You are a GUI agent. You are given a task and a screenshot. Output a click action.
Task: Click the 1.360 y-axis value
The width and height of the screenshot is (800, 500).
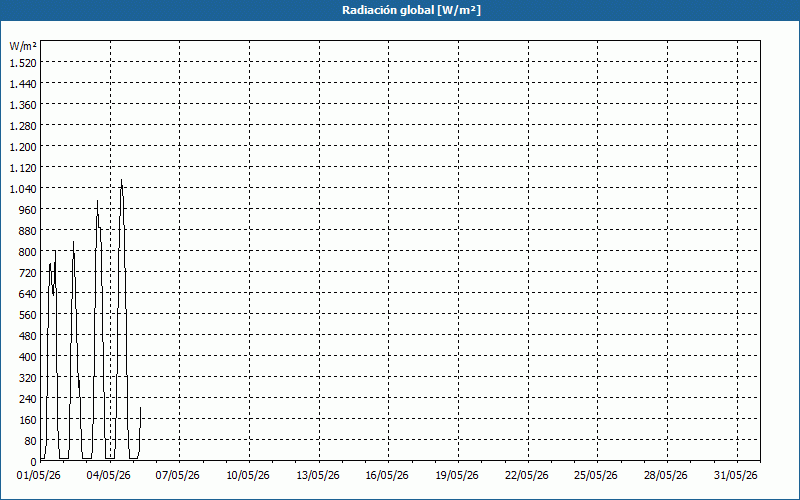coord(23,105)
